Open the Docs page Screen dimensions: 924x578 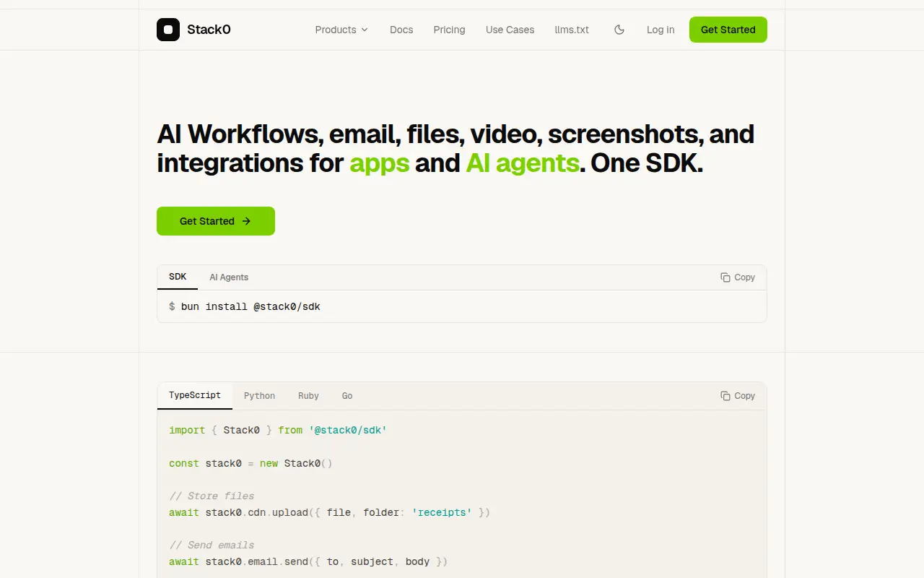401,30
